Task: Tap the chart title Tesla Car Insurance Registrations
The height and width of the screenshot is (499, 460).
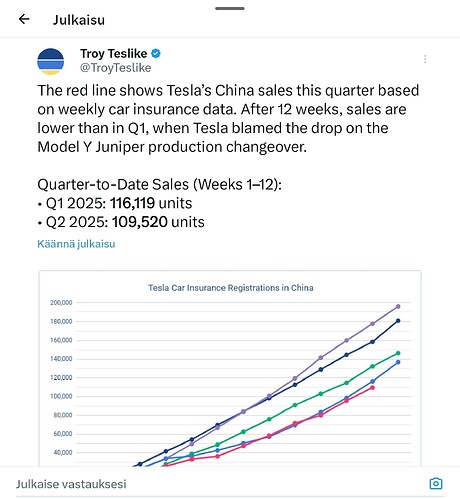Action: (x=231, y=288)
